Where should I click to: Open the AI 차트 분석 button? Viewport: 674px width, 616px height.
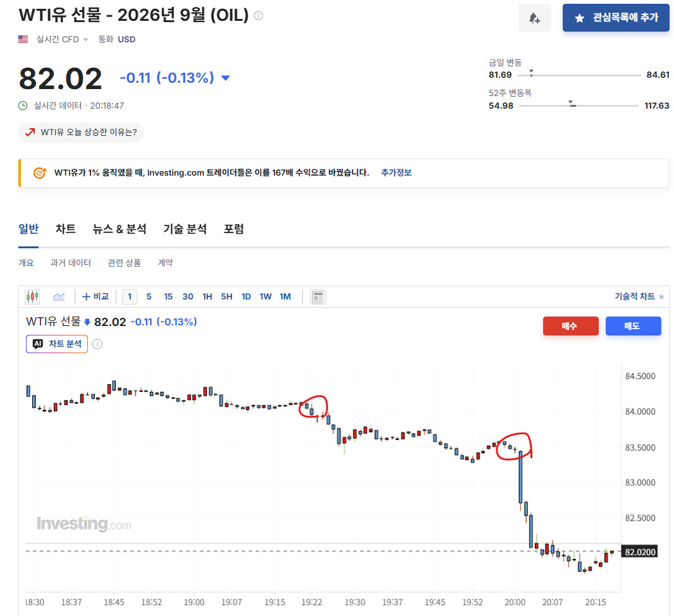(57, 344)
